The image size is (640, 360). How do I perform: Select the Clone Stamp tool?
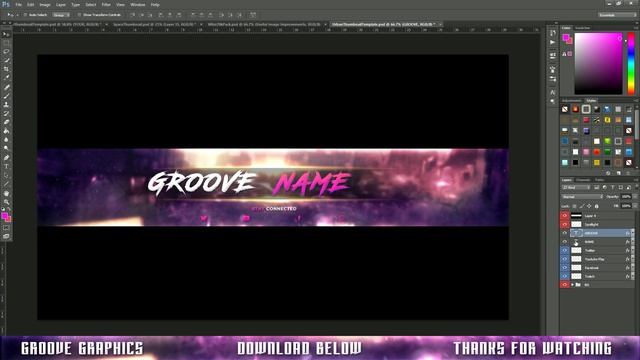coord(6,104)
